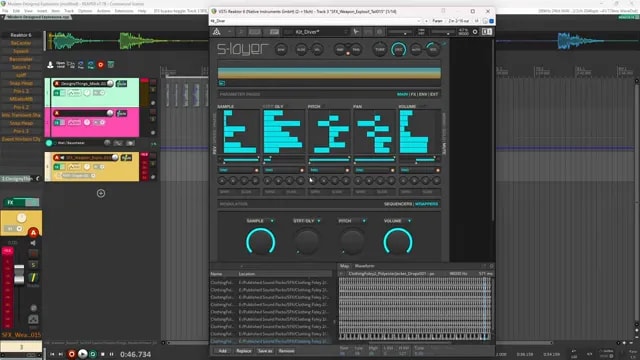
Task: Select the FX parameter page
Action: [x=413, y=94]
